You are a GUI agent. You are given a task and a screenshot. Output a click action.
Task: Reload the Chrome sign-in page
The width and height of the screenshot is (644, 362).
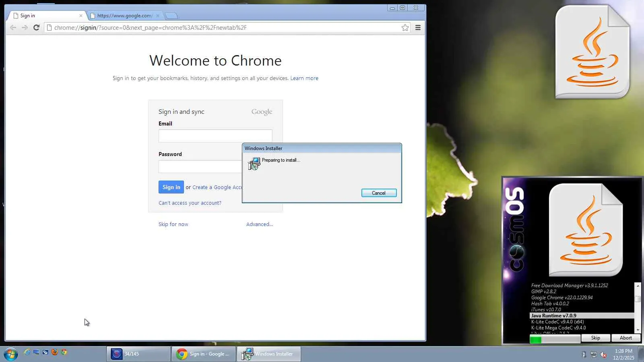[x=36, y=27]
